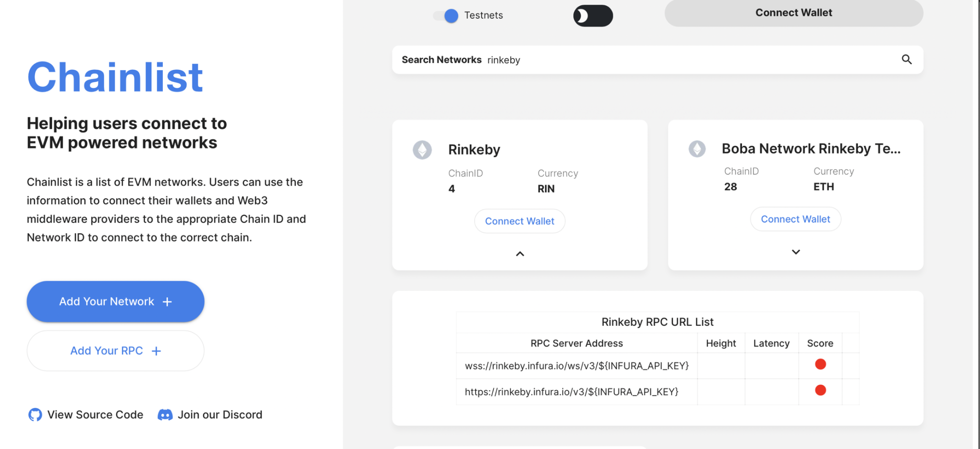This screenshot has width=980, height=449.
Task: Click the magnifying glass search icon
Action: (x=907, y=59)
